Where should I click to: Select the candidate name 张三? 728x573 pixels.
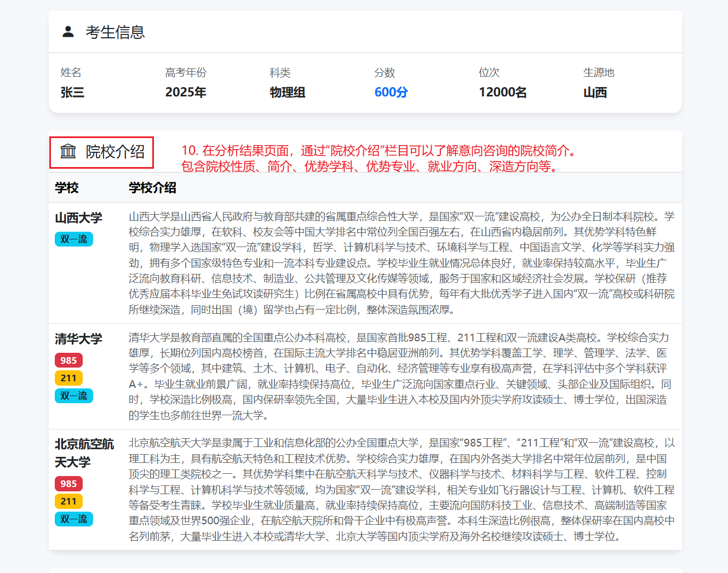72,92
